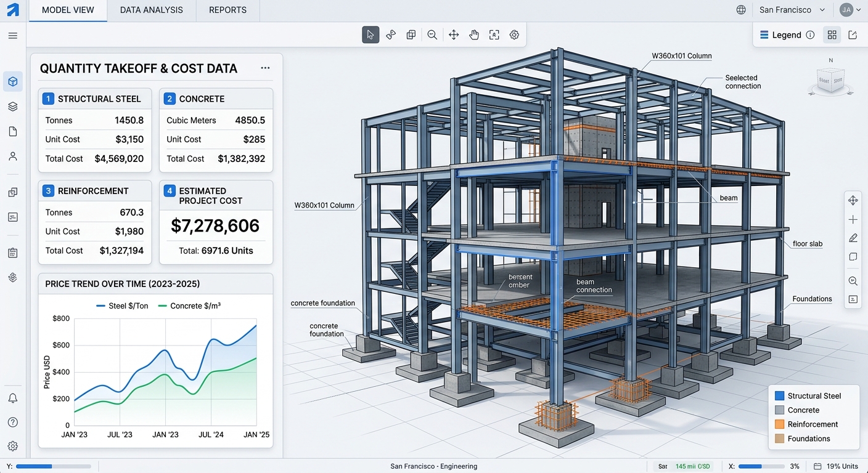The width and height of the screenshot is (868, 473).
Task: Open the REPORTS tab
Action: [227, 10]
